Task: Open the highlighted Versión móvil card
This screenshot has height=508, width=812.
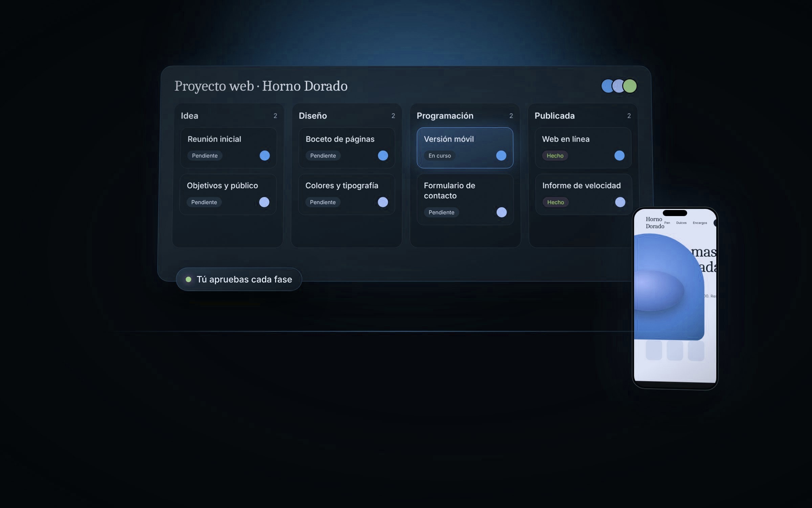Action: tap(465, 148)
